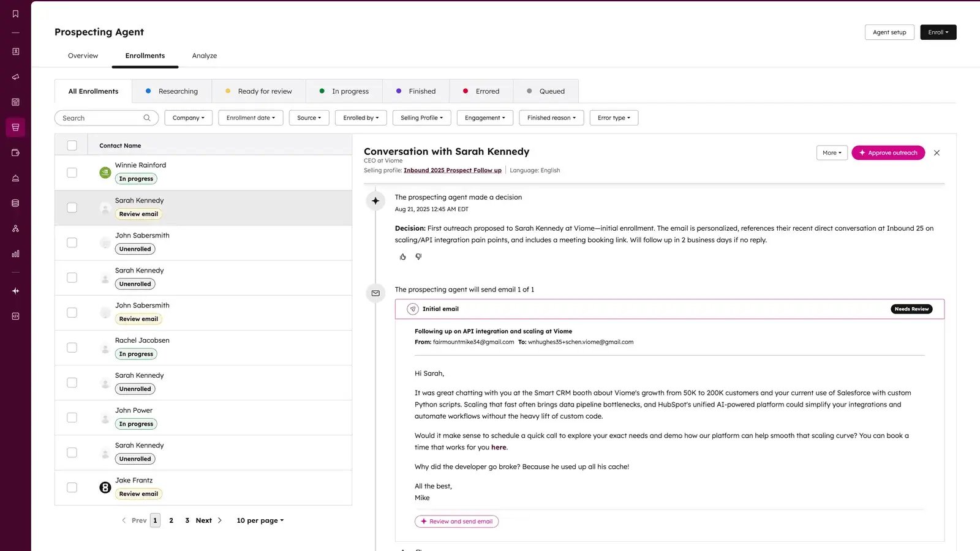Click Review and send email button
Screen dimensions: 980x551
(x=456, y=522)
